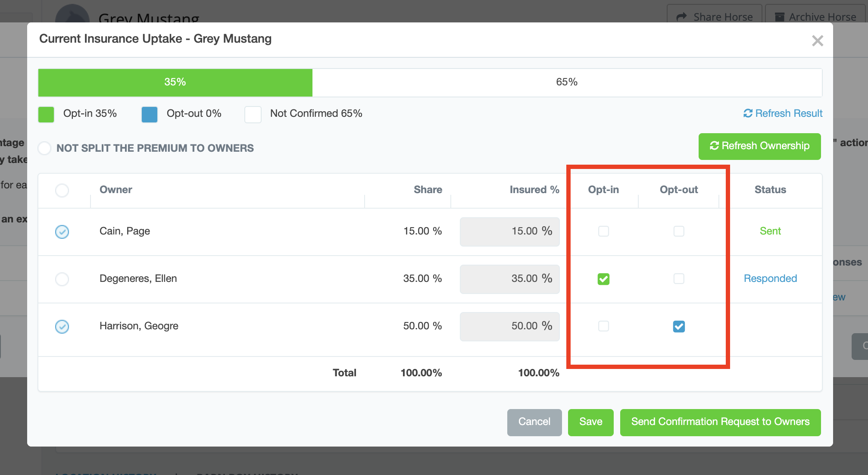
Task: Uncheck Opt-out for Harrison, Geogre
Action: point(679,326)
